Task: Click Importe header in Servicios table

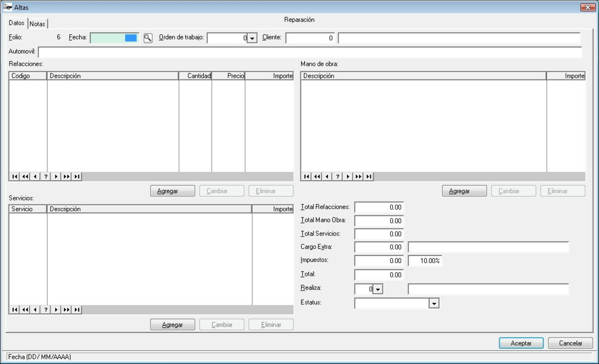Action: 273,209
